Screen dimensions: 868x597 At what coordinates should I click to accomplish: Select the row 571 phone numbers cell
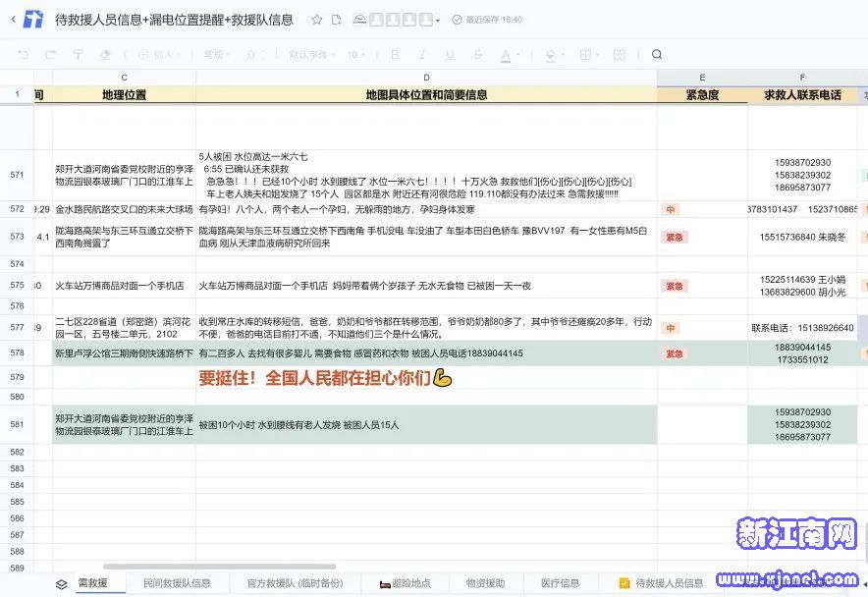(802, 175)
